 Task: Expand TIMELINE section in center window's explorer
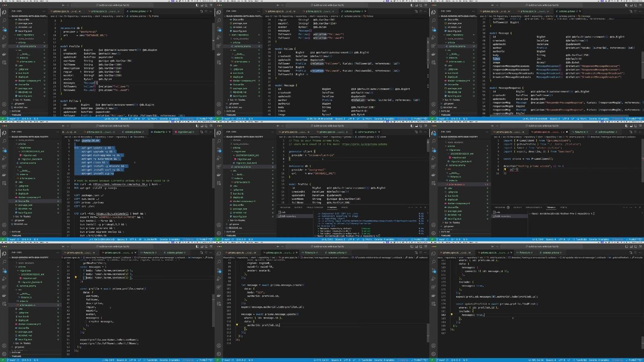(231, 236)
